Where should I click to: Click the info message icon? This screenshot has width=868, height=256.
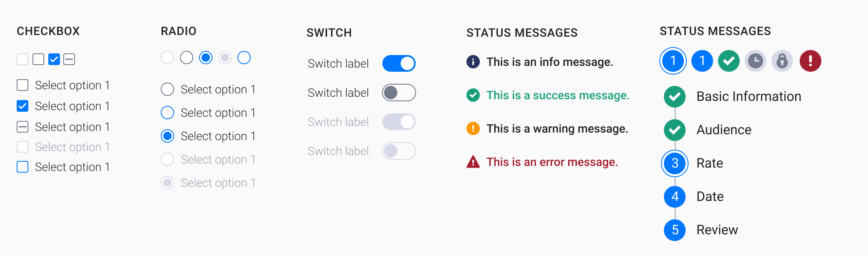point(473,62)
